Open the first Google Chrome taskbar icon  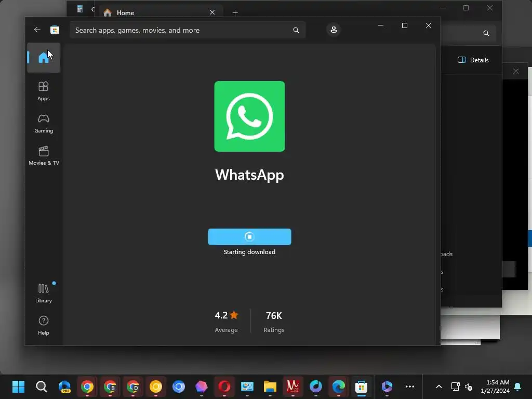[87, 387]
